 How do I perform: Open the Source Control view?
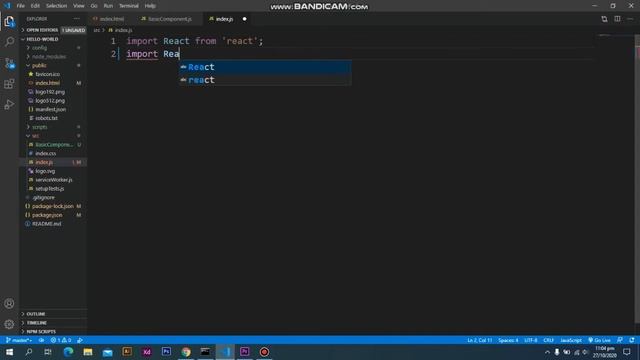point(9,63)
